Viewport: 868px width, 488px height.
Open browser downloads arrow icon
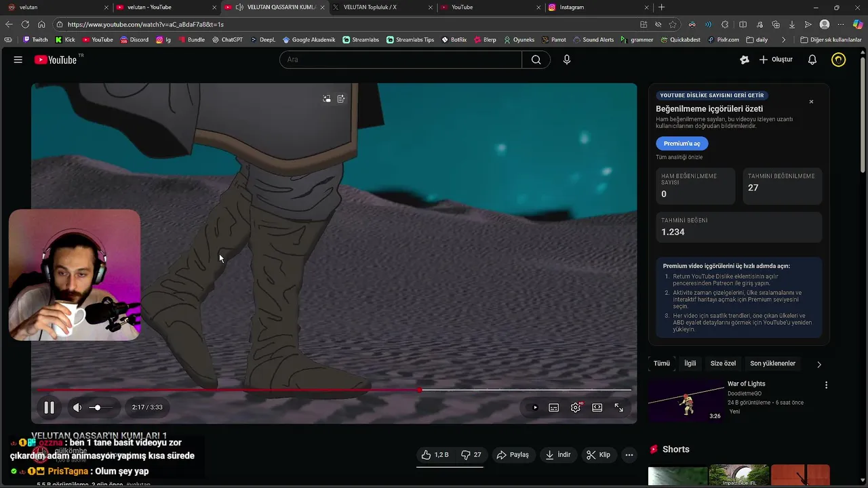click(791, 24)
